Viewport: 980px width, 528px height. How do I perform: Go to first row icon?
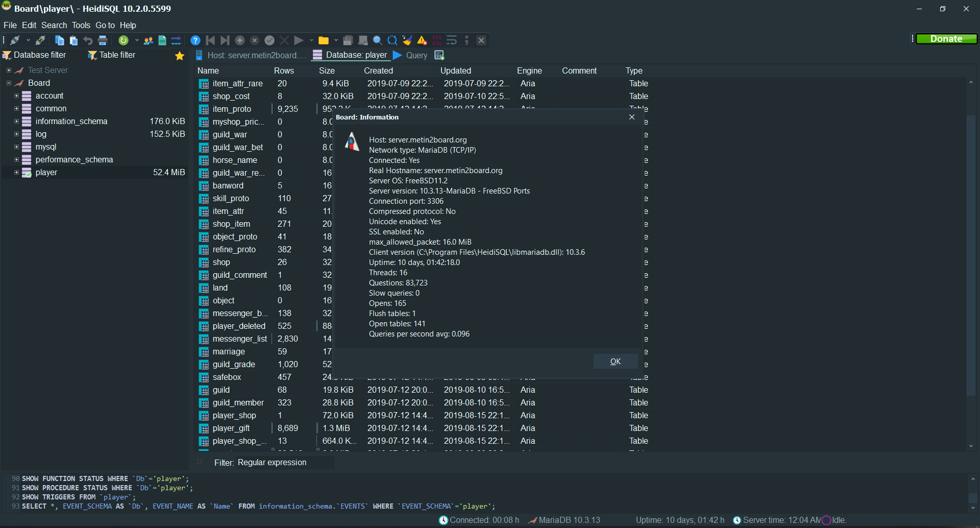point(210,40)
